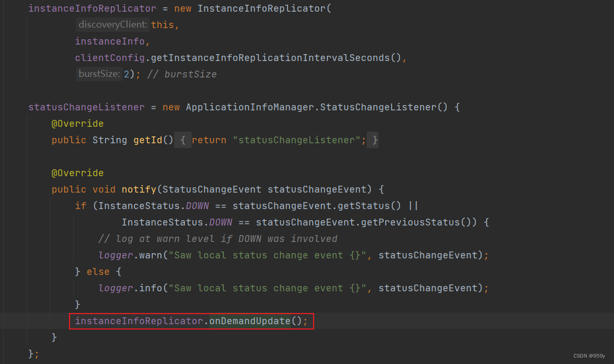The image size is (614, 364).
Task: Click the @Override annotation above notify
Action: coord(77,172)
